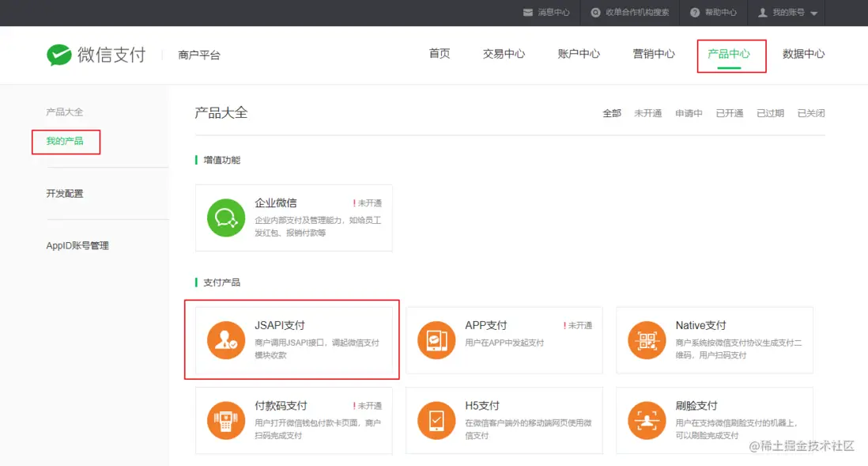Expand the 我的账号 dropdown arrow
The height and width of the screenshot is (466, 868).
(814, 13)
